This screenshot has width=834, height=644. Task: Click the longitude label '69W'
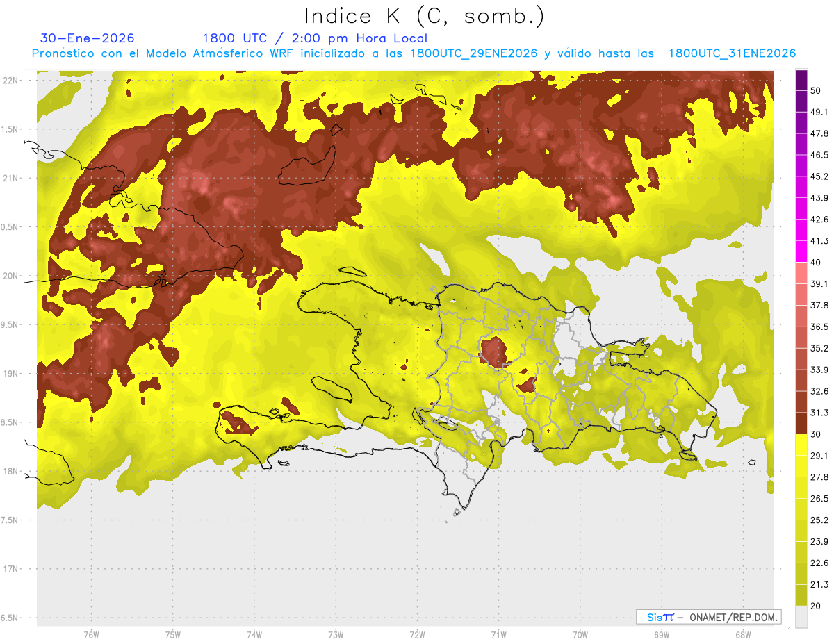point(661,635)
